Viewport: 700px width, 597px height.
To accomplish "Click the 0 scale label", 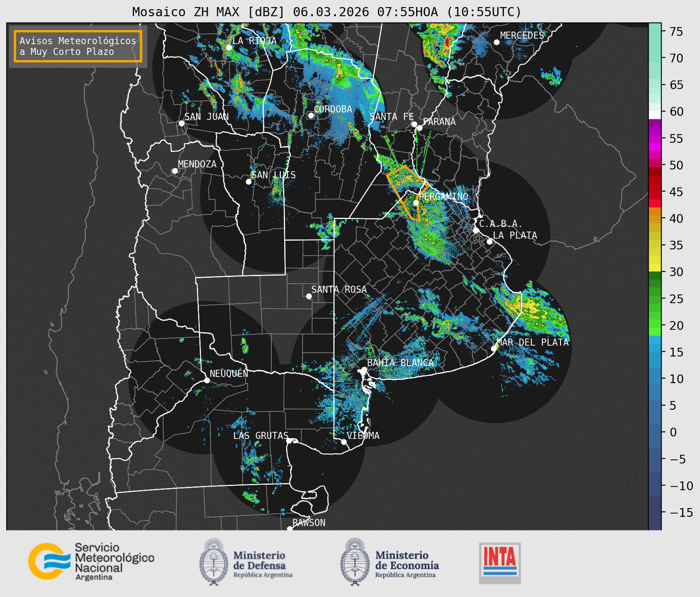I will pyautogui.click(x=673, y=433).
